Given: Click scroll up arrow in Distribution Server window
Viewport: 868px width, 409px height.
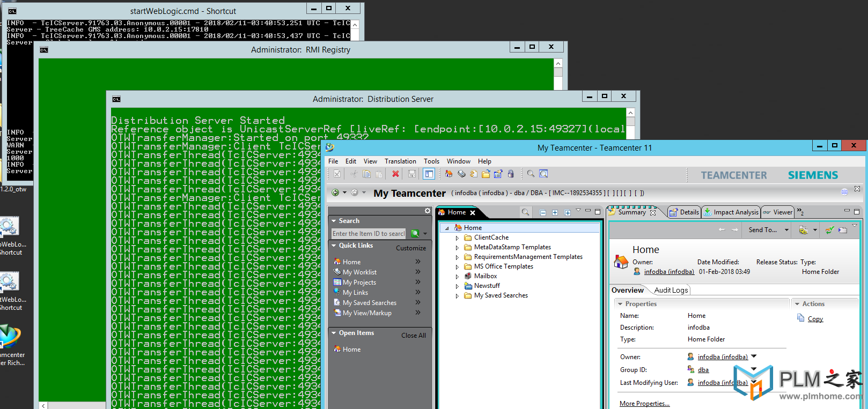Looking at the screenshot, I should coord(631,113).
